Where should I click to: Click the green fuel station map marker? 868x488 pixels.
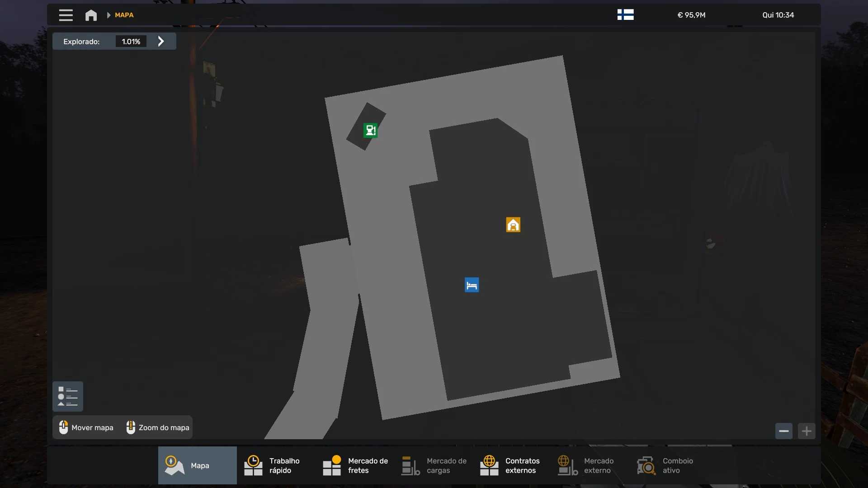[x=370, y=131]
